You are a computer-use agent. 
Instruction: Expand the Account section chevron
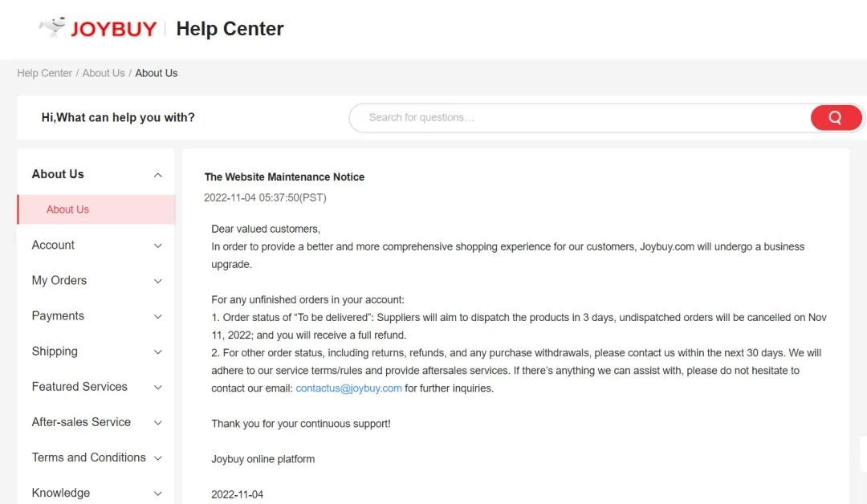(x=158, y=246)
